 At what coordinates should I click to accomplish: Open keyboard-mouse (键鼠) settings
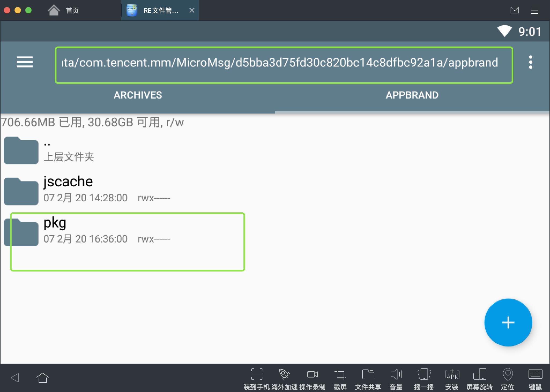535,374
